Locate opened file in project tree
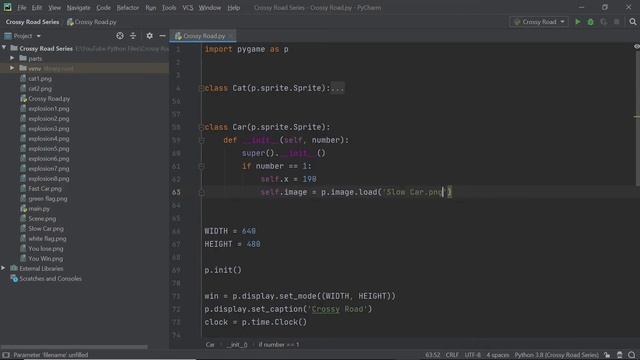 coord(120,36)
